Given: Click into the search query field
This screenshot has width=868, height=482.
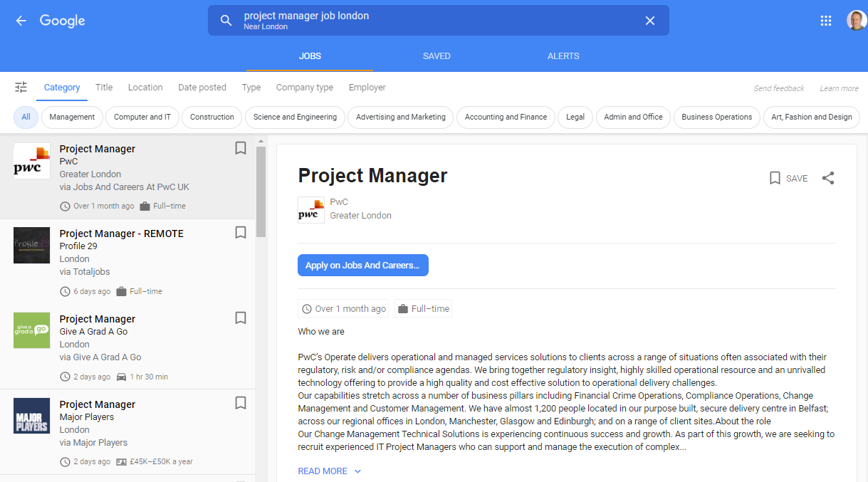Looking at the screenshot, I should coord(438,21).
